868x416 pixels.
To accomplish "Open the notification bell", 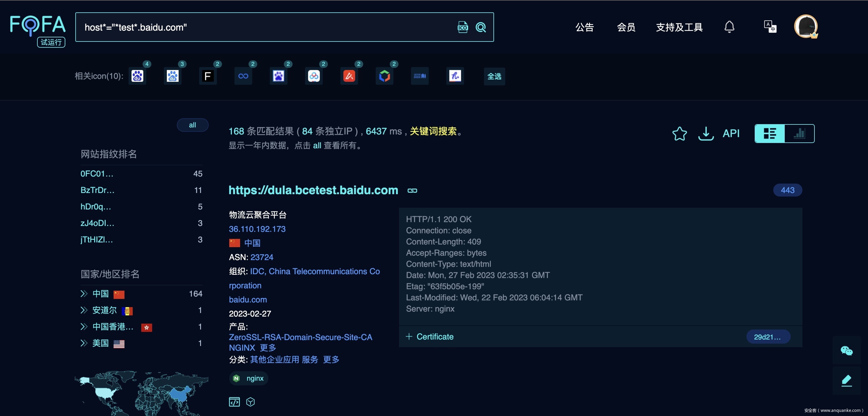I will (729, 26).
